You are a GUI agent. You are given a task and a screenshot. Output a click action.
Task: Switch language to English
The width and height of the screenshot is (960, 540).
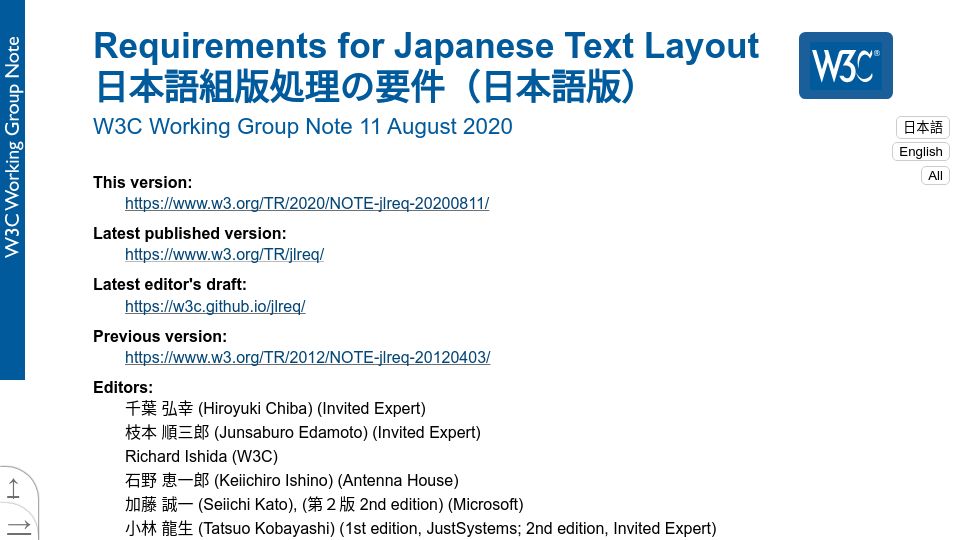[x=920, y=151]
